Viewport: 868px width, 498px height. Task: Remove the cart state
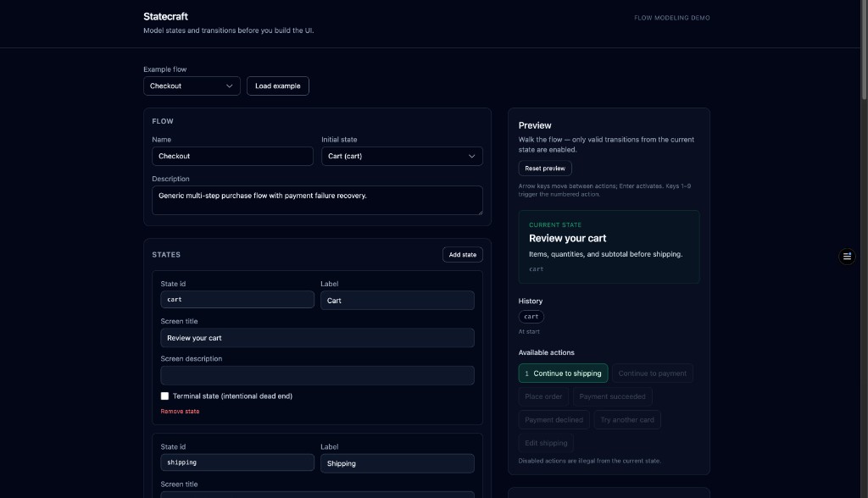click(180, 411)
